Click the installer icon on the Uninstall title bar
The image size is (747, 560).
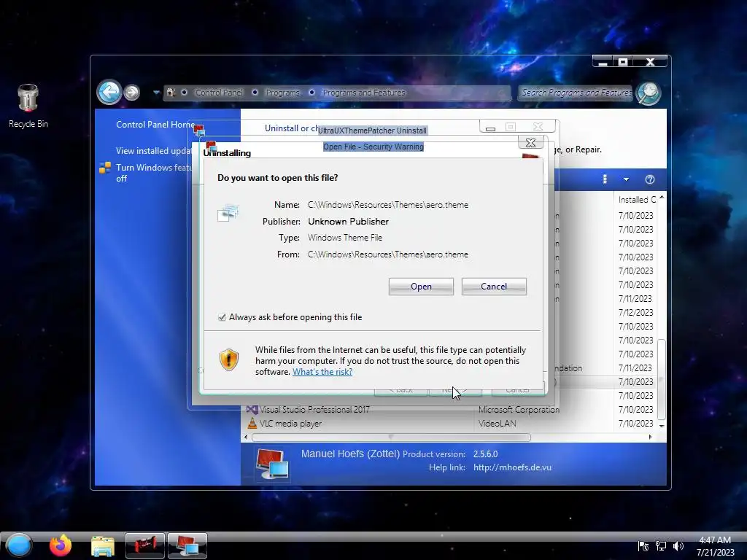[x=198, y=130]
